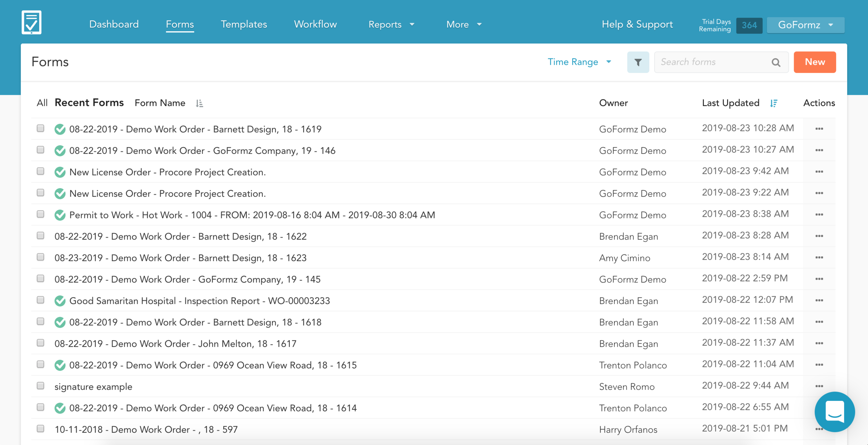The image size is (868, 445).
Task: Go to the Dashboard tab
Action: (x=114, y=24)
